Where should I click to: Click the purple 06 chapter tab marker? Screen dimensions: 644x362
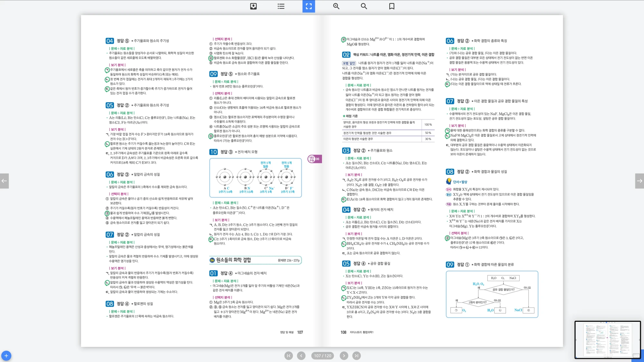click(315, 159)
